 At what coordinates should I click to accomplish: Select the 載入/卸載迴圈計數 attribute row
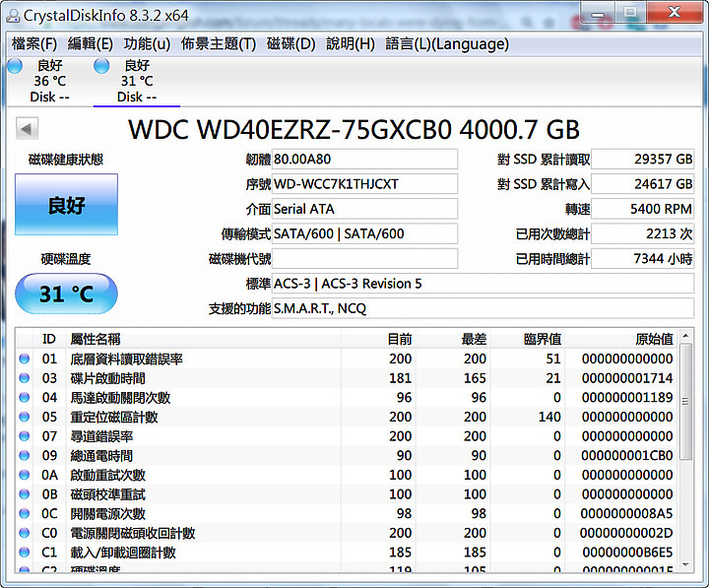[x=347, y=553]
